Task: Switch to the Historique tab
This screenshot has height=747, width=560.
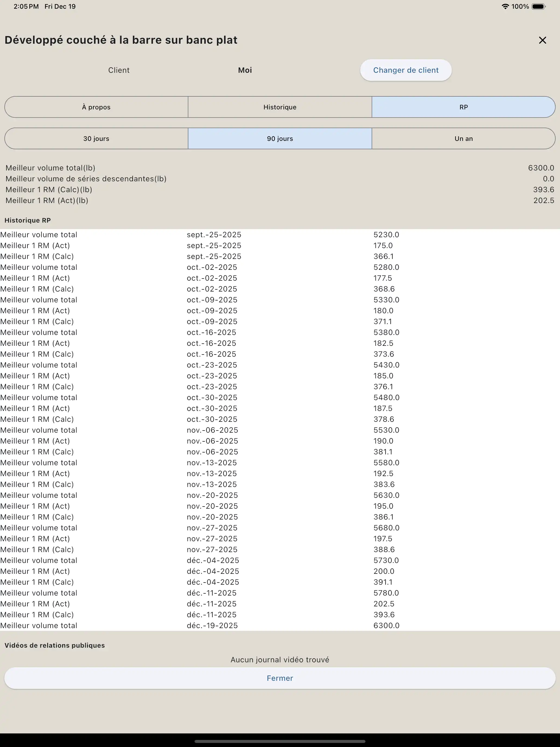Action: click(x=280, y=107)
